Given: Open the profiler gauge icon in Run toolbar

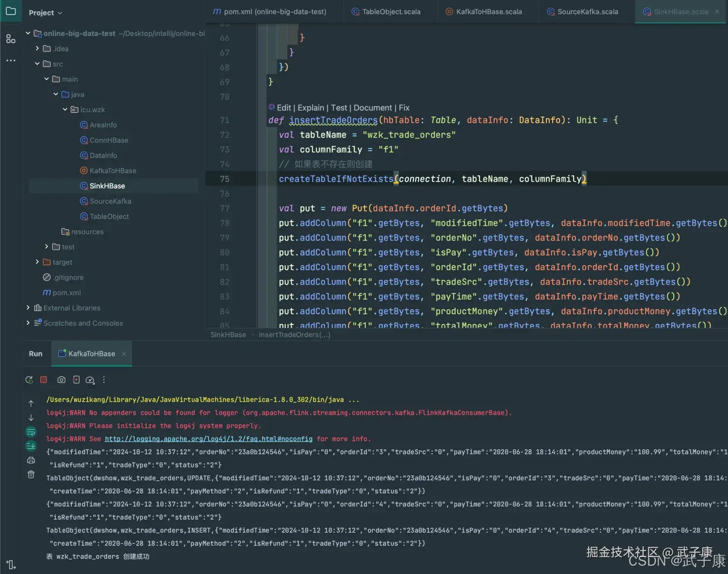Looking at the screenshot, I should tap(90, 380).
